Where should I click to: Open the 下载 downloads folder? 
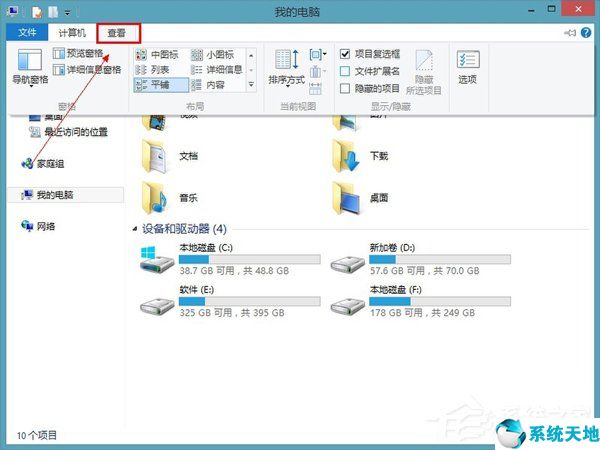pos(360,156)
